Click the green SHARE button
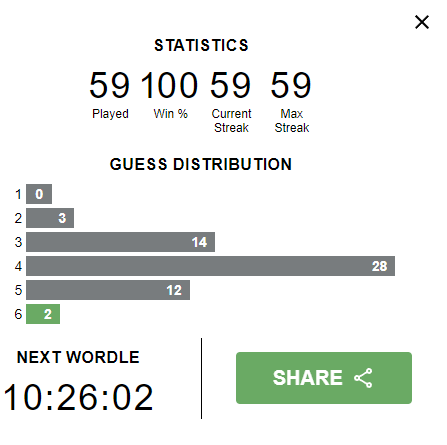 324,378
